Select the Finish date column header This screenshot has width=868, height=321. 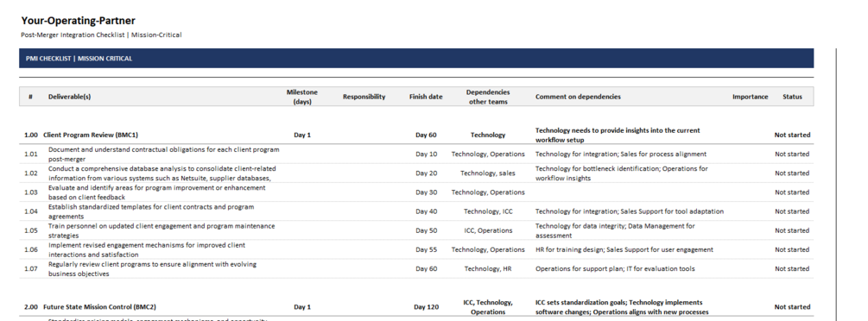(x=426, y=97)
